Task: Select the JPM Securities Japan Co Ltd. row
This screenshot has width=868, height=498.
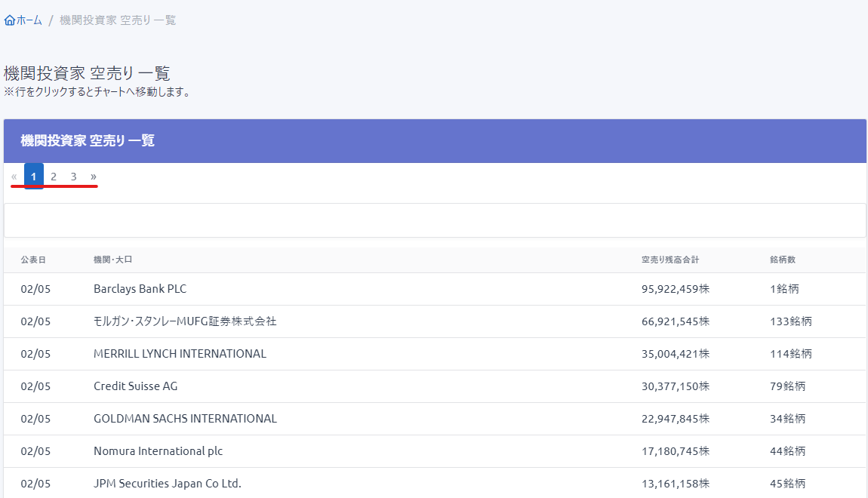Action: click(167, 484)
